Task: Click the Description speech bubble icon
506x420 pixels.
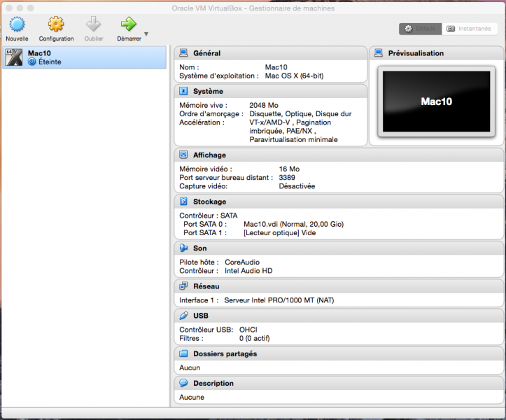Action: pyautogui.click(x=183, y=383)
